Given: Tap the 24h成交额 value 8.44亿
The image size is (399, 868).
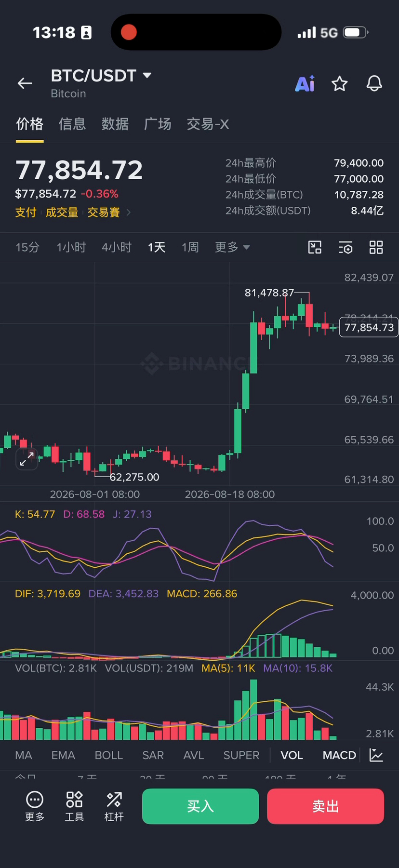Looking at the screenshot, I should coord(367,211).
